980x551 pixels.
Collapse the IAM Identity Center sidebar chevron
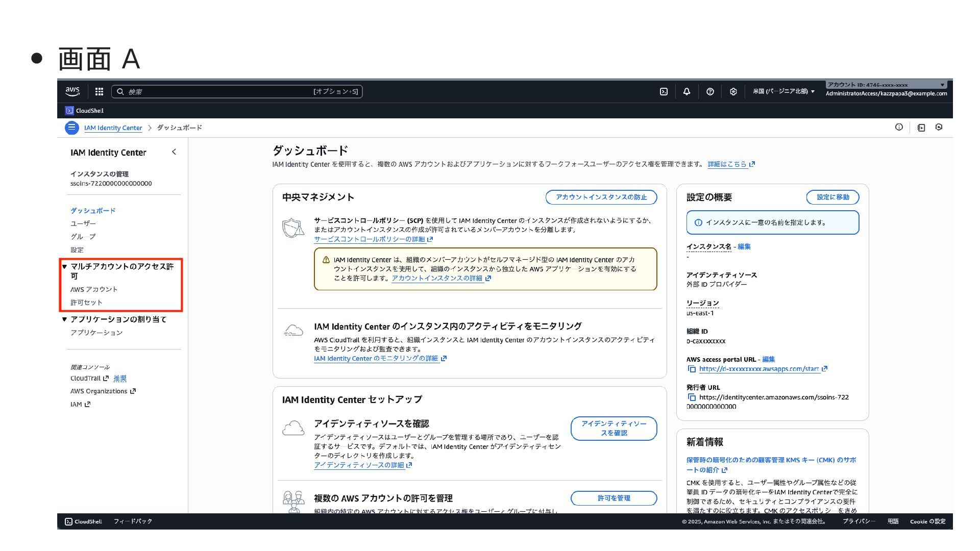click(x=174, y=152)
